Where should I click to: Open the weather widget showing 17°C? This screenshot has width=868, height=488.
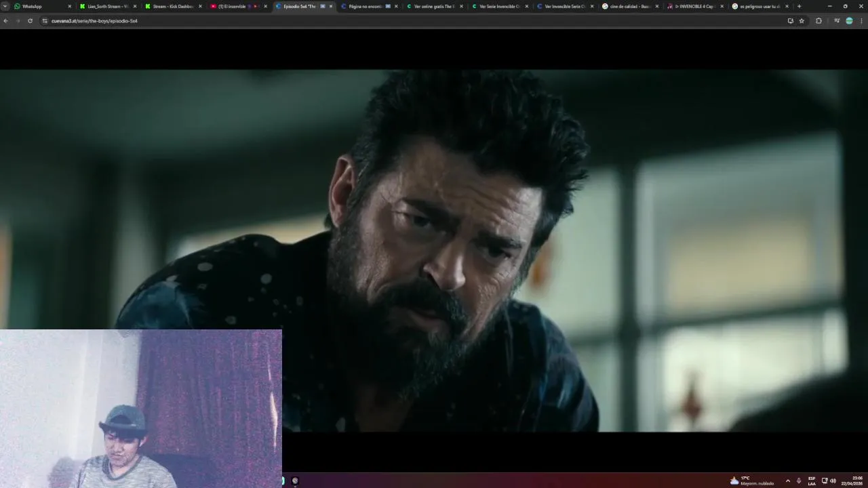pos(751,481)
